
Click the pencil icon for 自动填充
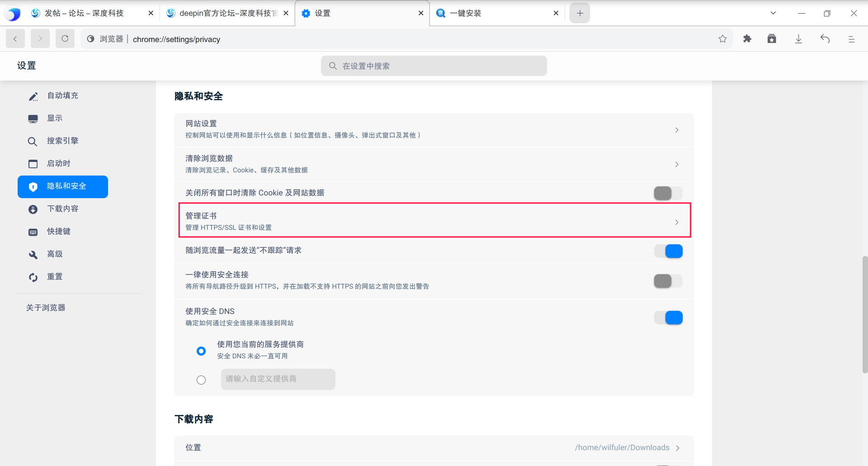[x=33, y=96]
